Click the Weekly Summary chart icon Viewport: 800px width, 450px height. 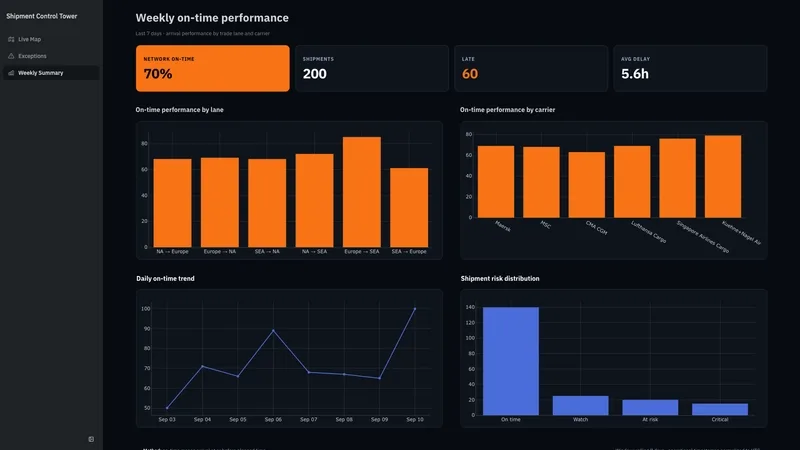click(11, 73)
